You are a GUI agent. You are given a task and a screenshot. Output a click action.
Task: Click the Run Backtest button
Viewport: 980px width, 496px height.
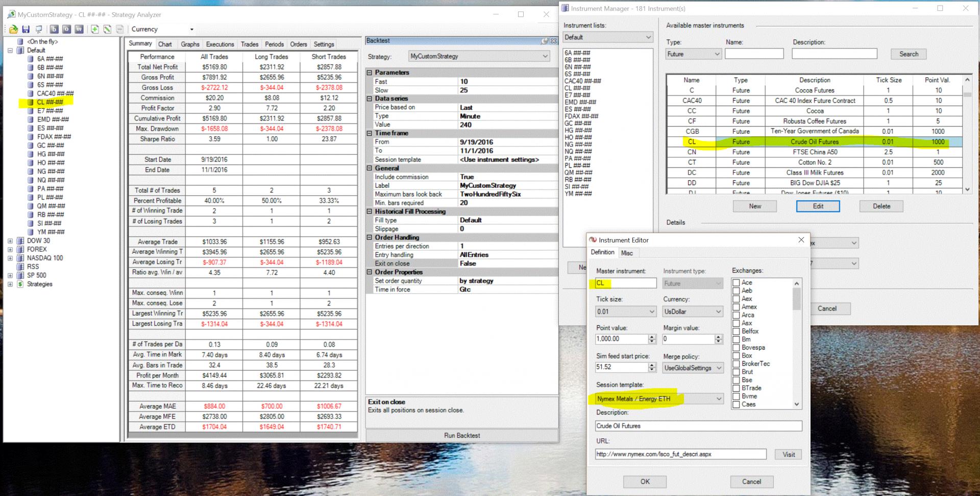[462, 436]
